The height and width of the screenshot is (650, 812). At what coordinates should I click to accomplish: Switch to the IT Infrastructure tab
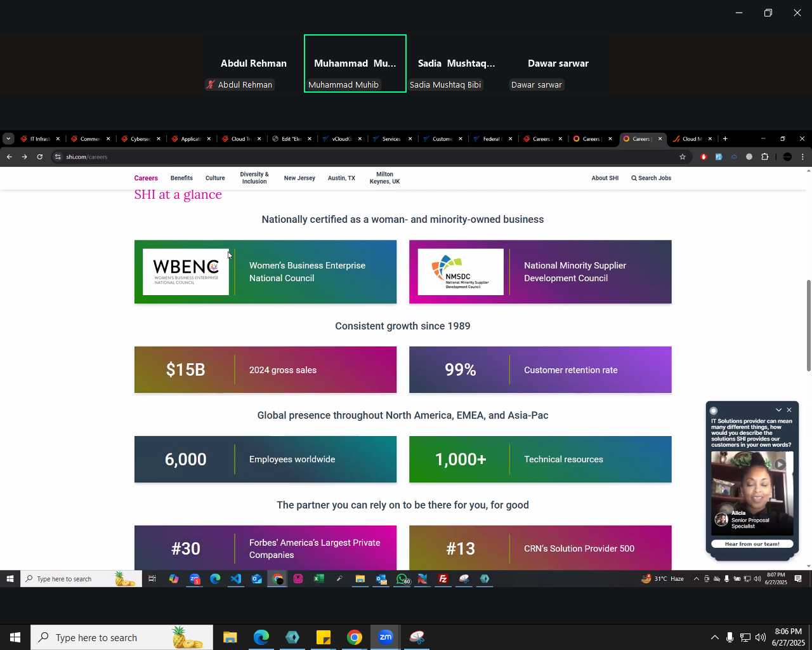[x=40, y=139]
